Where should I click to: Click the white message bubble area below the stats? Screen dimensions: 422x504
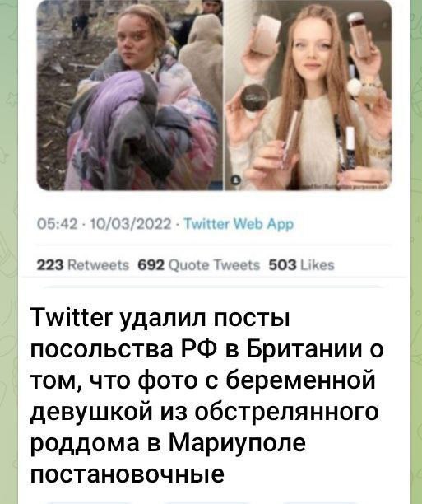pos(215,291)
